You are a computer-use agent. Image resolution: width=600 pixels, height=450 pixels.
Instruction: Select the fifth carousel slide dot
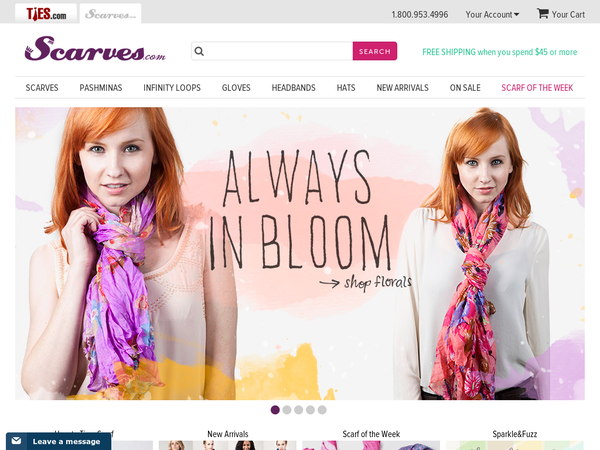tap(322, 410)
